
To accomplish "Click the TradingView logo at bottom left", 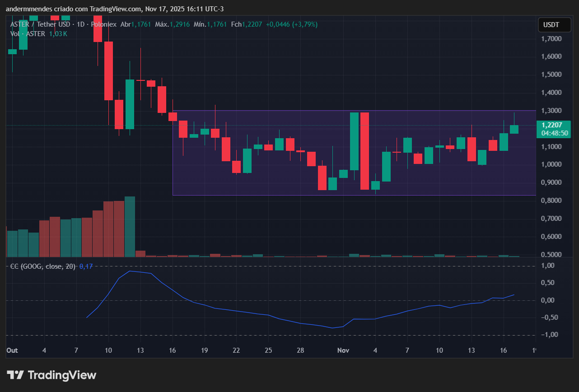I will (51, 375).
